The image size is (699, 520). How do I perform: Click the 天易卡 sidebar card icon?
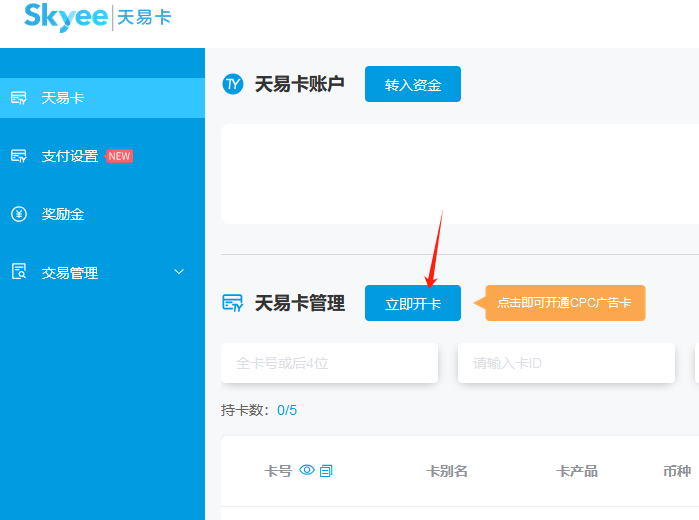coord(19,98)
